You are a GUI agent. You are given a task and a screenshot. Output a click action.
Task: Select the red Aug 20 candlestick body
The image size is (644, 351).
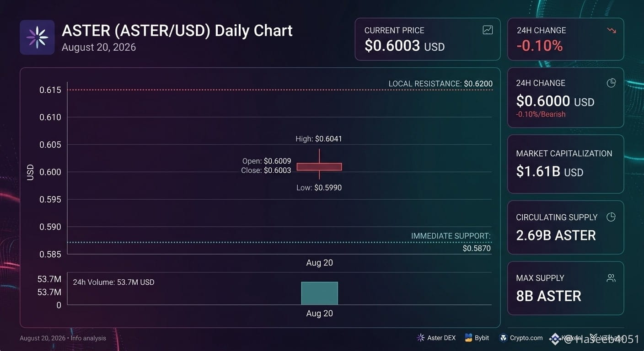(319, 167)
